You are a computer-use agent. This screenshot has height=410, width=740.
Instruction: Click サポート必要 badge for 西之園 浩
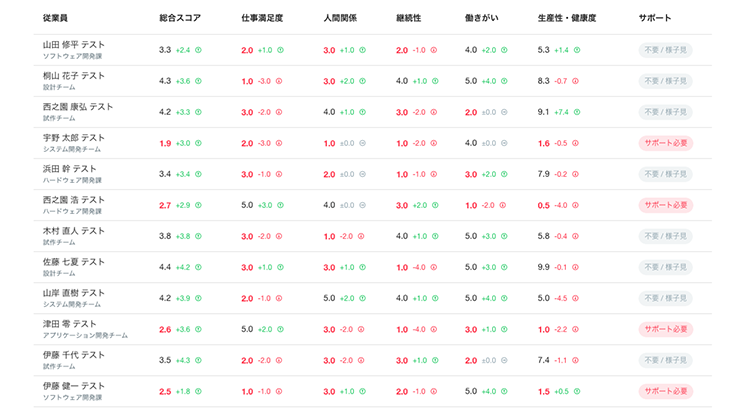pos(666,205)
